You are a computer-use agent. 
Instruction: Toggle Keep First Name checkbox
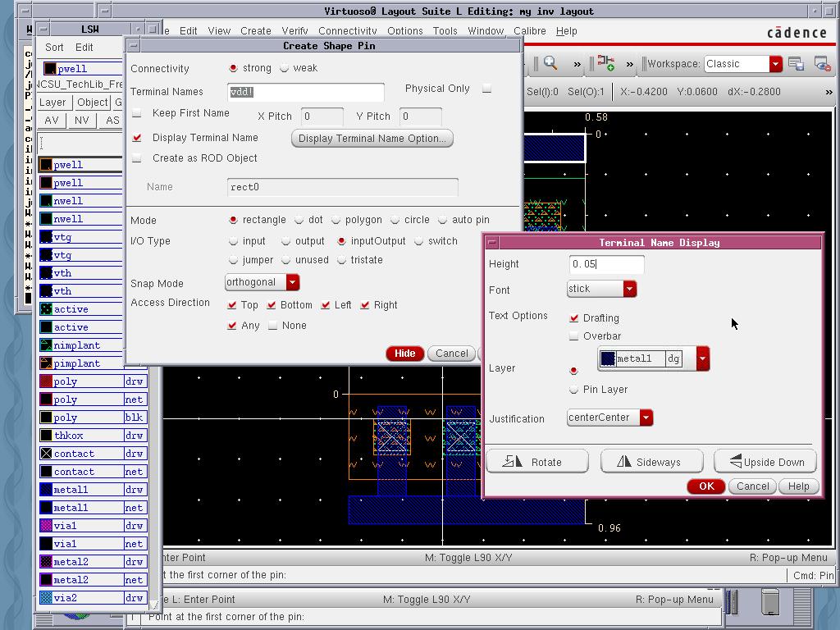pos(137,113)
